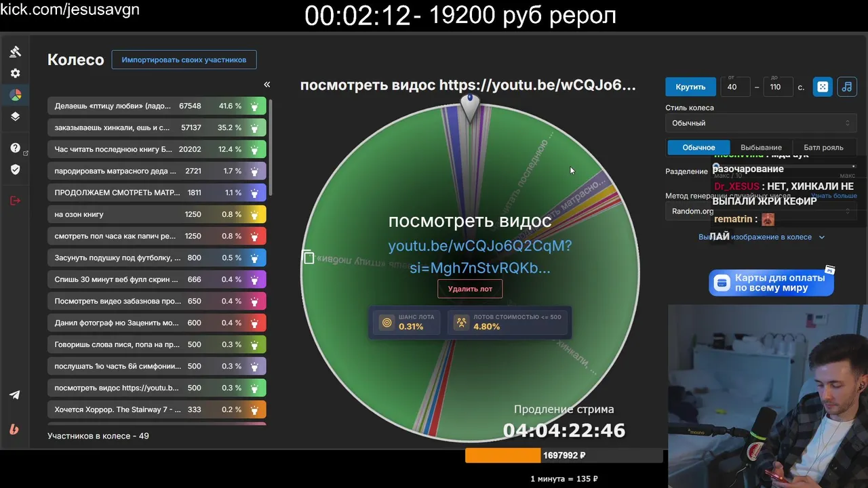
Task: Click the rematrin chat username
Action: click(x=733, y=219)
